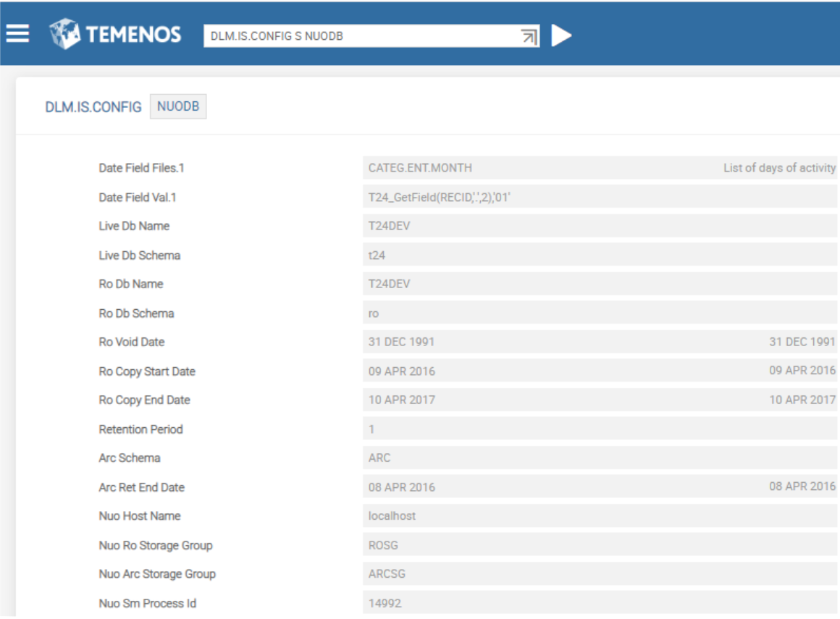Click the command input showing DLM.IS.CONFIG S NUODB
Viewport: 840px width, 619px height.
click(361, 36)
